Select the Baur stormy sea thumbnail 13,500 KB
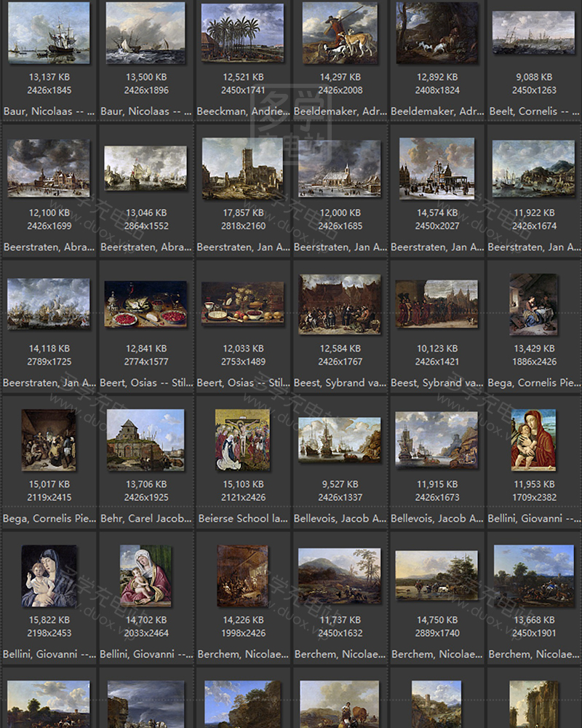The height and width of the screenshot is (728, 582). (145, 33)
